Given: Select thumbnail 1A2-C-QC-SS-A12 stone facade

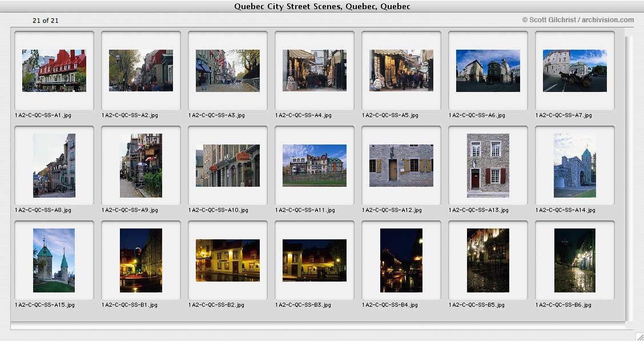Looking at the screenshot, I should pyautogui.click(x=401, y=166).
